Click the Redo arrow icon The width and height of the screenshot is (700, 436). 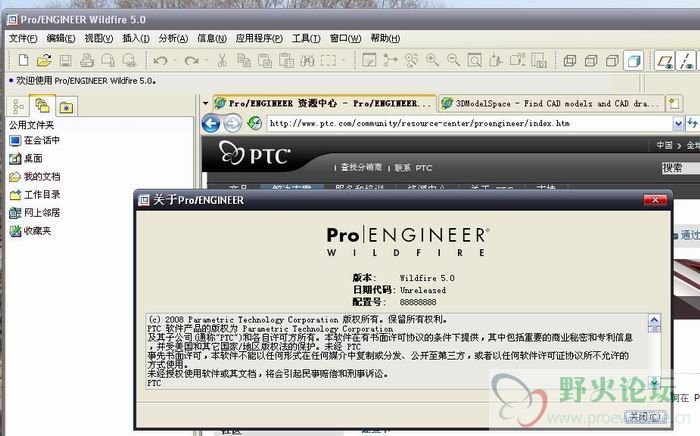192,60
